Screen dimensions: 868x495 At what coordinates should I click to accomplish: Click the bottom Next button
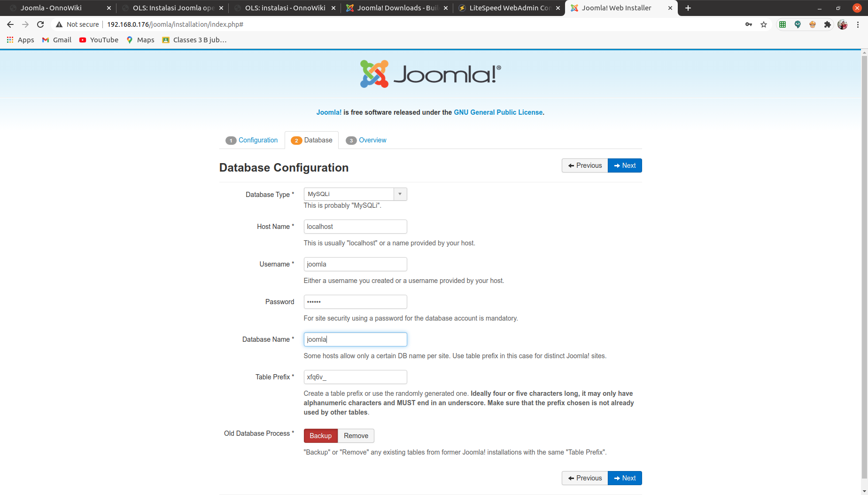[x=625, y=478]
